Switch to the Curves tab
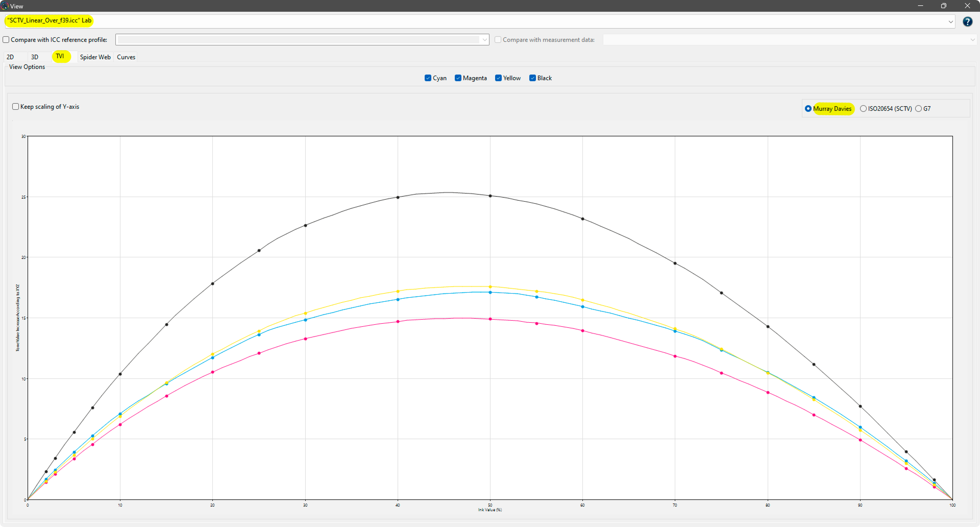The width and height of the screenshot is (980, 527). tap(126, 57)
